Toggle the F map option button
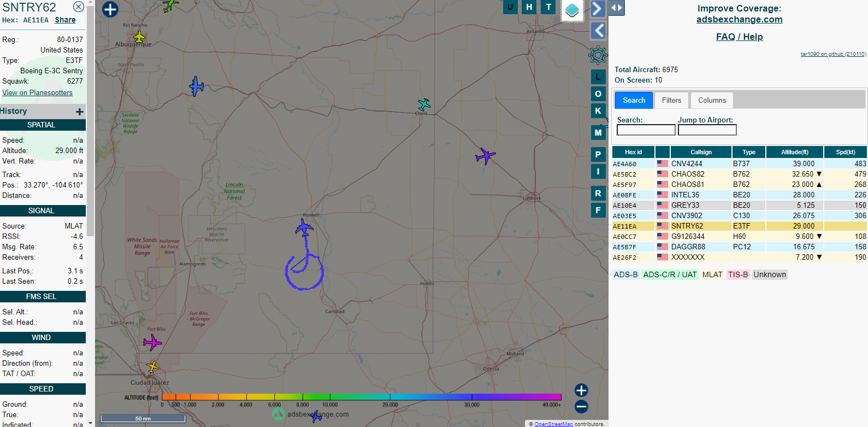Screen dimensions: 868x427 (x=598, y=210)
